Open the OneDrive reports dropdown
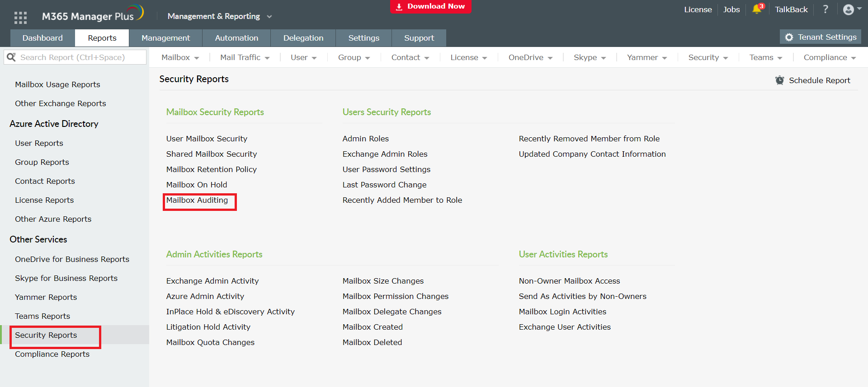 [531, 57]
